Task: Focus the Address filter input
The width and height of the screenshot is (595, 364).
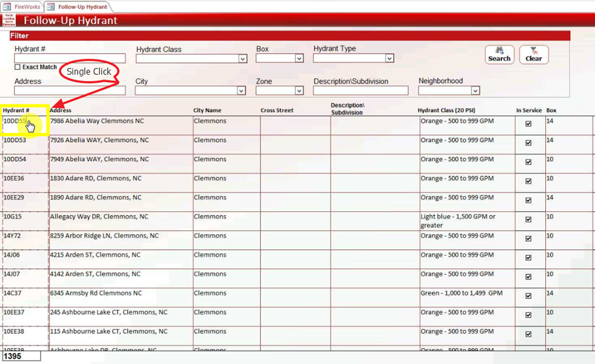Action: (70, 90)
